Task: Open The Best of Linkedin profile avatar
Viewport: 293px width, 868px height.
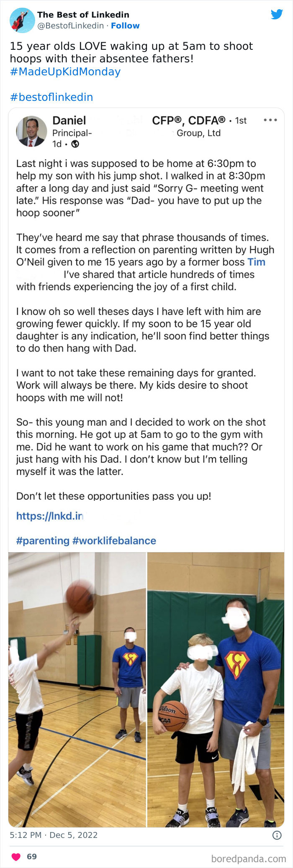Action: pos(21,18)
